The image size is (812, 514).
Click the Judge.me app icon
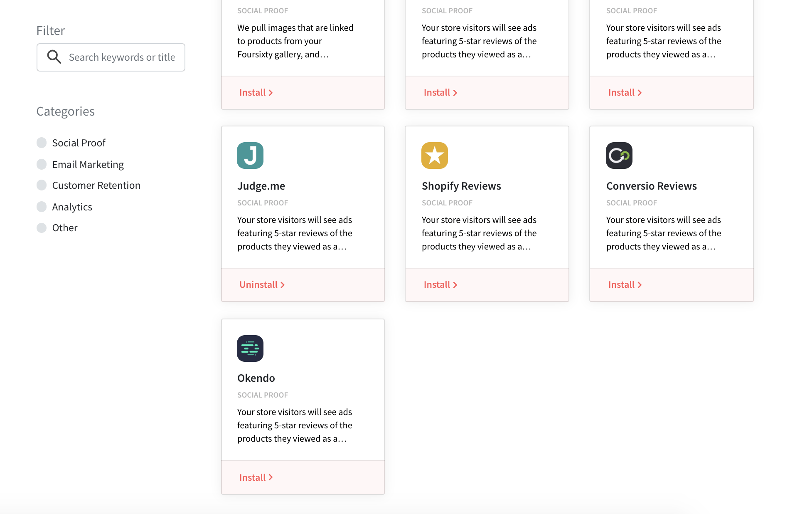(x=250, y=155)
